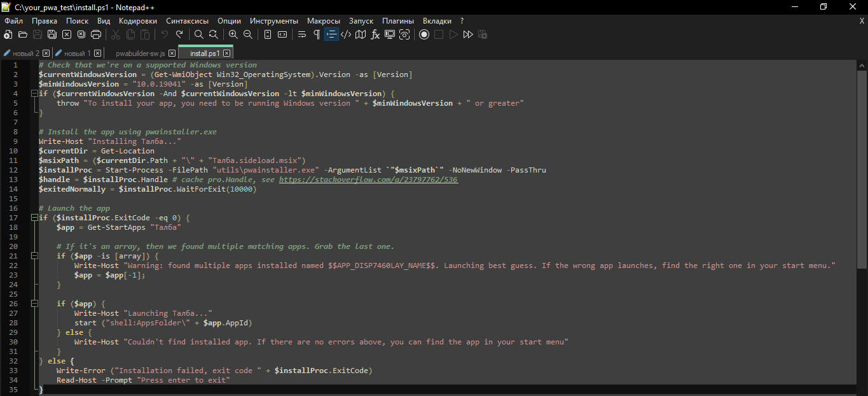Switch to the новый 1 tab
The width and height of the screenshot is (868, 396).
tap(78, 53)
